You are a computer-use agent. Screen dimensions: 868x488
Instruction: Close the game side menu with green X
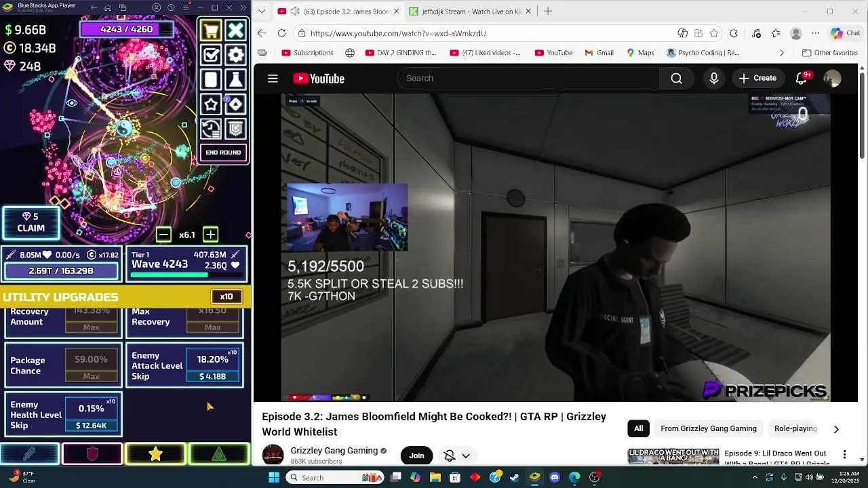pos(235,30)
